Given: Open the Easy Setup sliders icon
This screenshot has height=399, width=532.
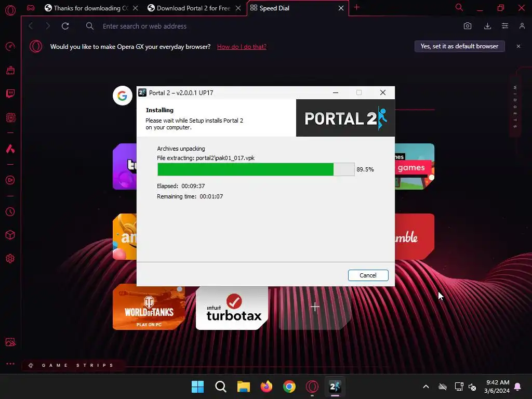Looking at the screenshot, I should coord(505,26).
